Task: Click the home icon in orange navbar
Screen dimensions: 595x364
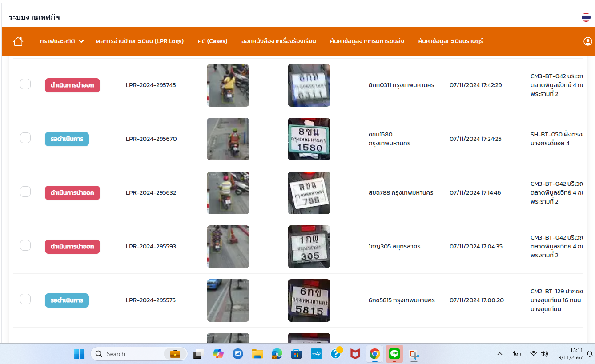Action: click(18, 41)
